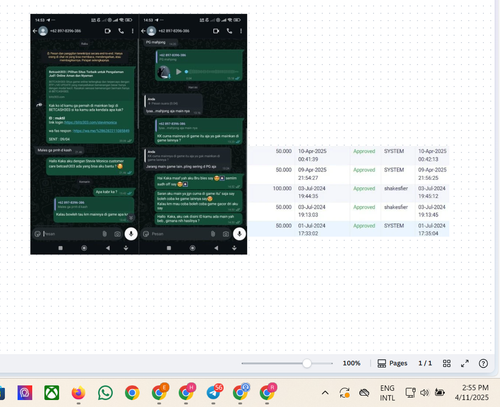This screenshot has width=500, height=407.
Task: Show hidden system tray icons
Action: point(325,393)
